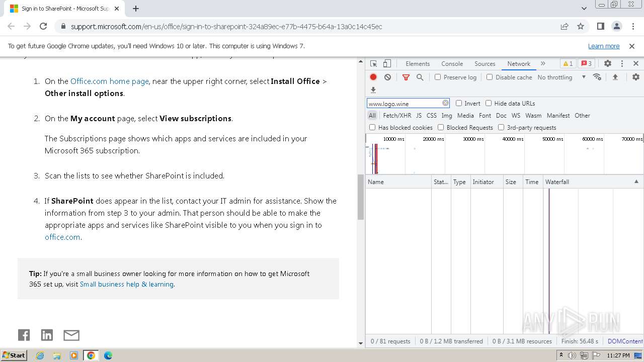Screen dimensions: 644x362
Task: Click Learn more in update infobar
Action: (604, 46)
